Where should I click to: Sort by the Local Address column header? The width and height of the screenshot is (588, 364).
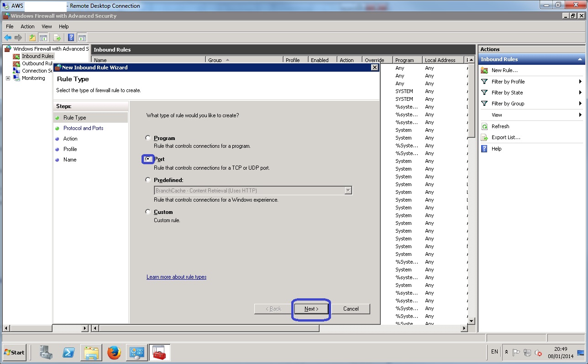point(443,60)
